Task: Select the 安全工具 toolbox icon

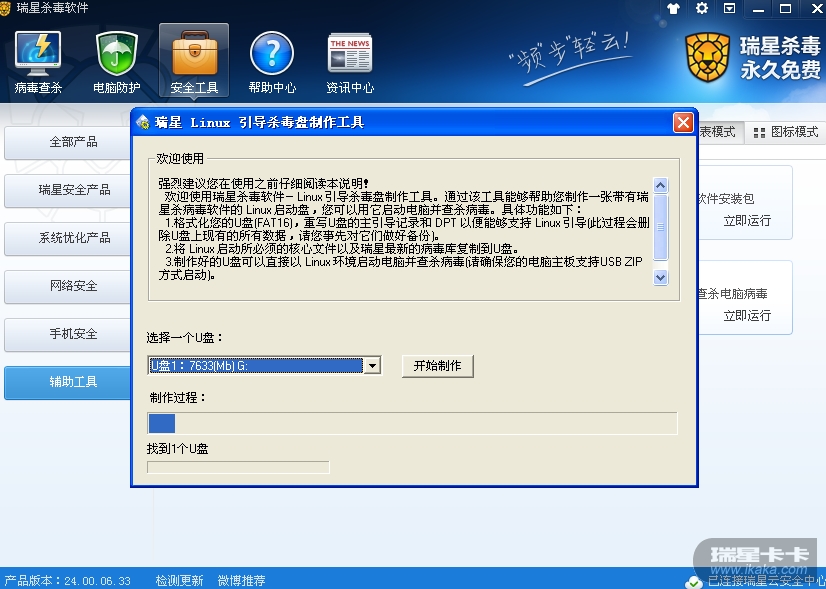Action: click(x=194, y=61)
